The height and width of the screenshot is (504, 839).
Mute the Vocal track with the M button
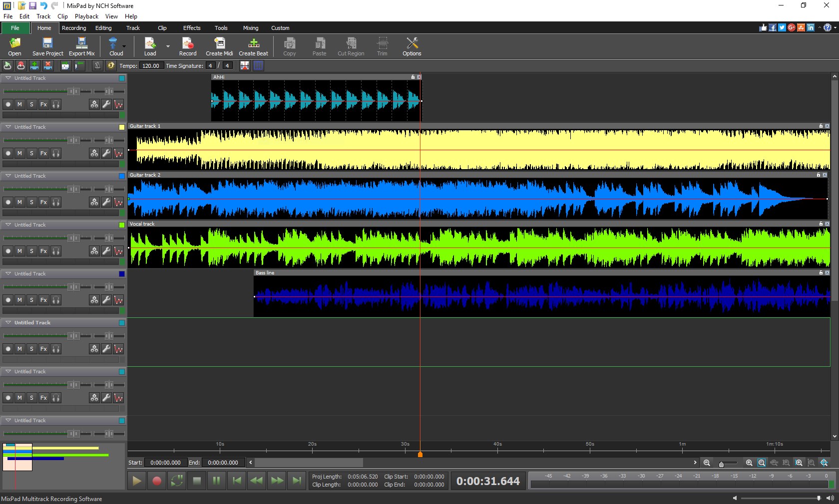(19, 252)
